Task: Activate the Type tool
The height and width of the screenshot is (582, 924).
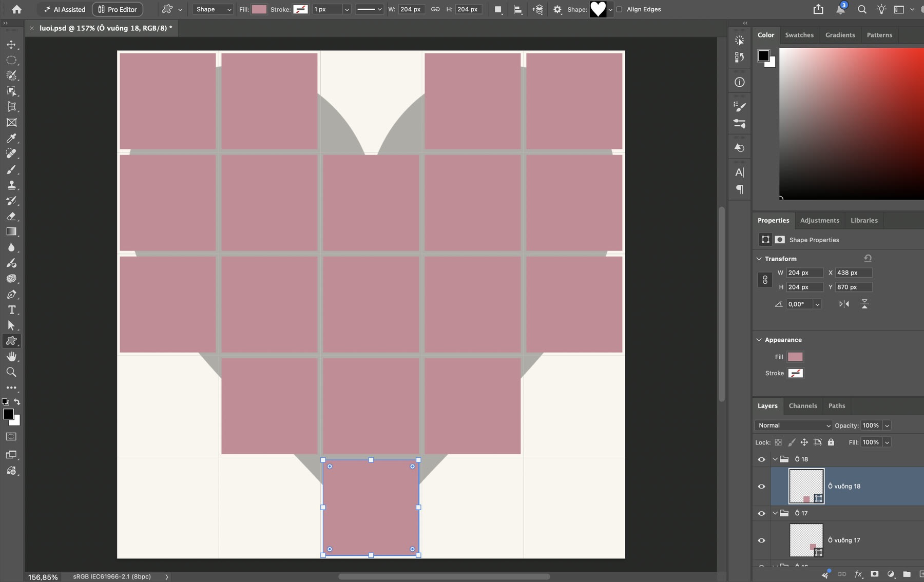Action: [11, 309]
